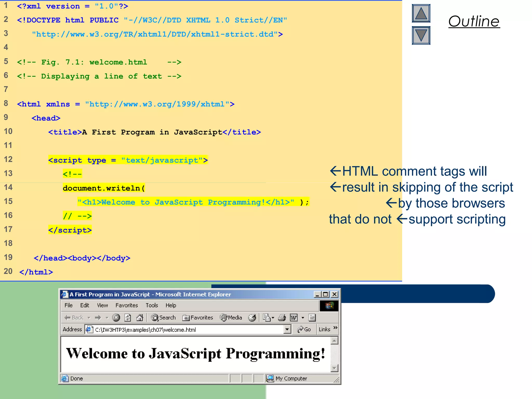Open the Help menu in Internet Explorer
The width and height of the screenshot is (532, 399).
click(x=171, y=305)
